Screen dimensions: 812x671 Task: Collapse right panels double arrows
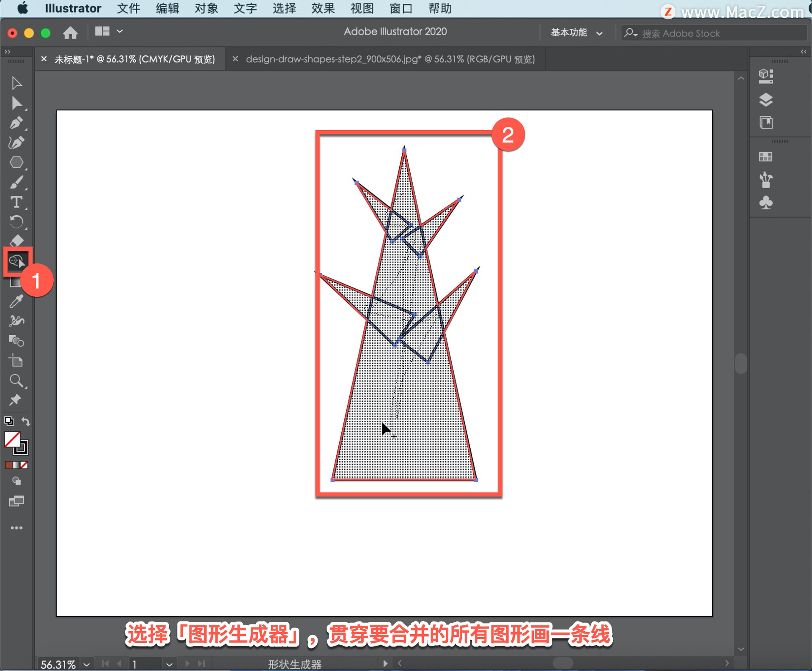[803, 52]
